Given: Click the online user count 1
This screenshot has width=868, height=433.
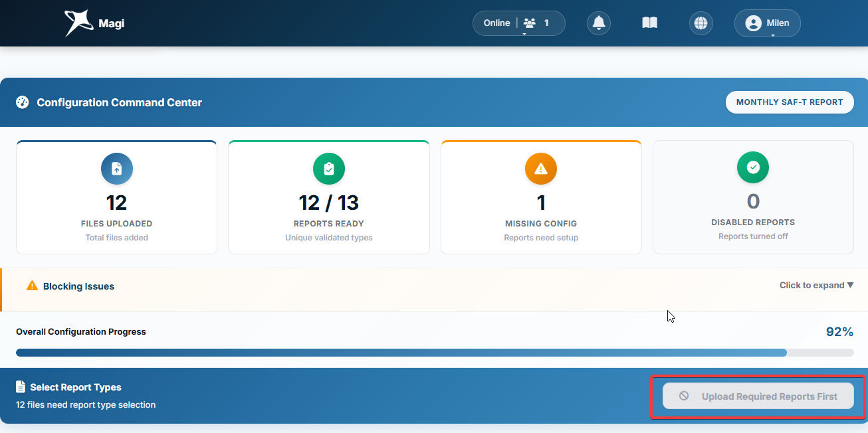Looking at the screenshot, I should [546, 23].
